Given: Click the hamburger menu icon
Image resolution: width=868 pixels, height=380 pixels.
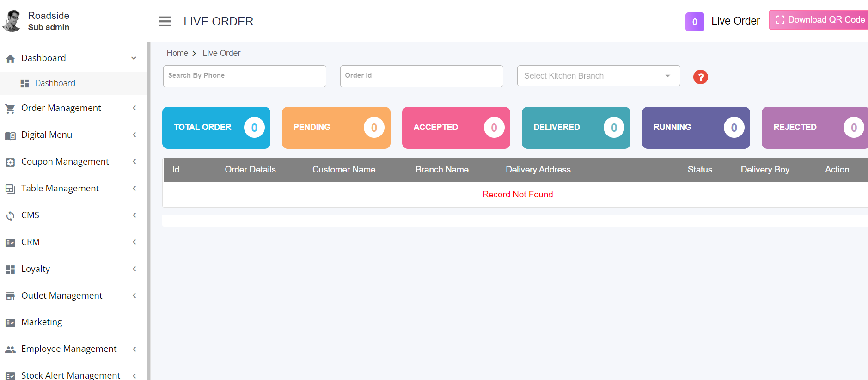Looking at the screenshot, I should coord(165,22).
